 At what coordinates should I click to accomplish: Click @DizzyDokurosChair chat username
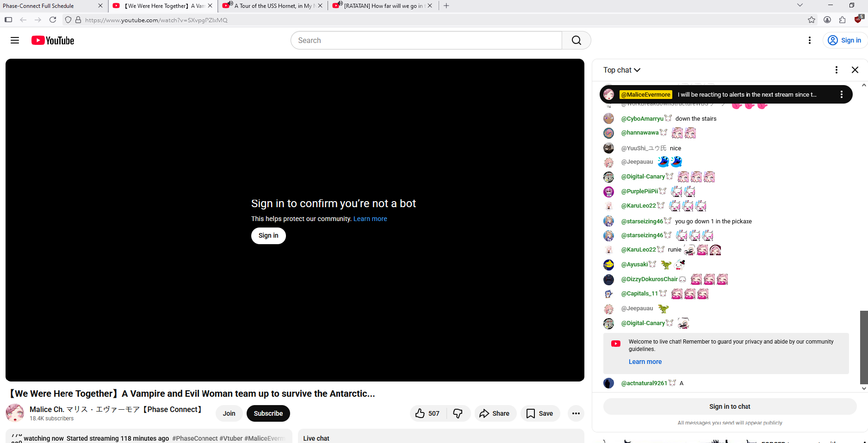coord(649,279)
